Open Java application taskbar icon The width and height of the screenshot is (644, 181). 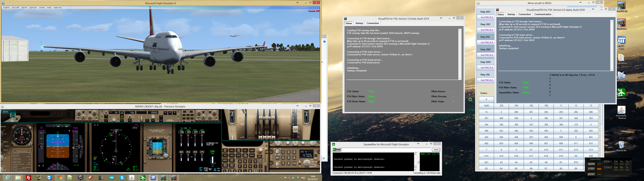coord(132,178)
